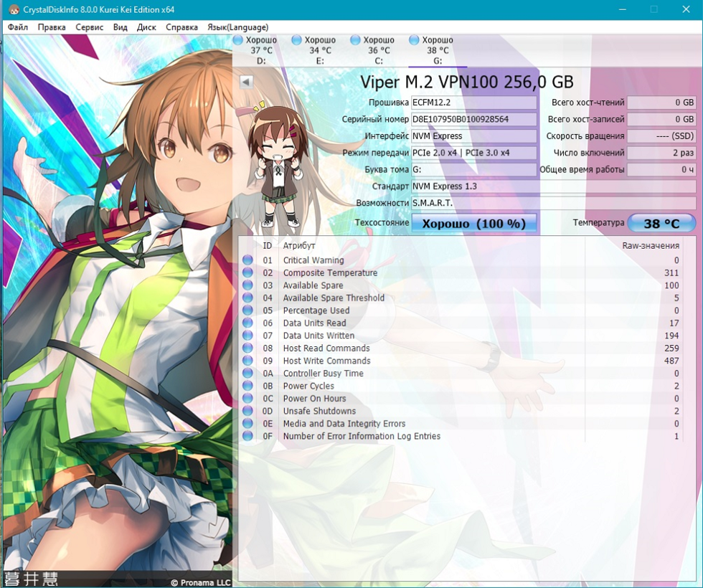Click the transfer mode field PCIe 2.0 x4
Screen dimensions: 703x588
tap(474, 153)
